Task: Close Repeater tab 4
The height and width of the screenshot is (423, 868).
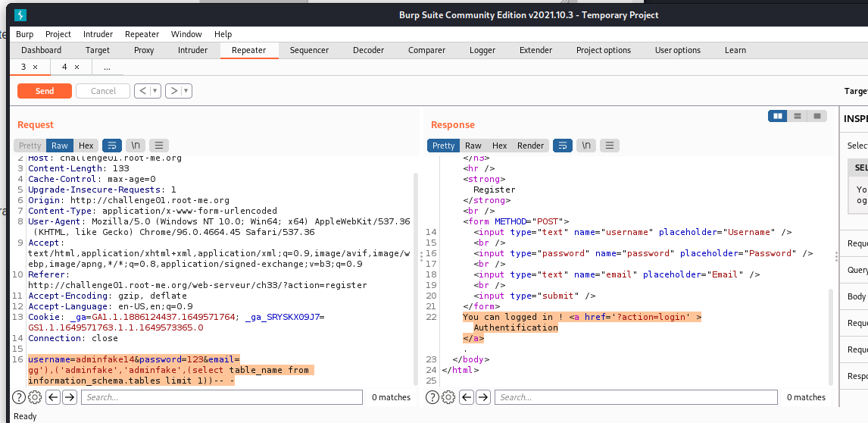Action: [x=76, y=67]
